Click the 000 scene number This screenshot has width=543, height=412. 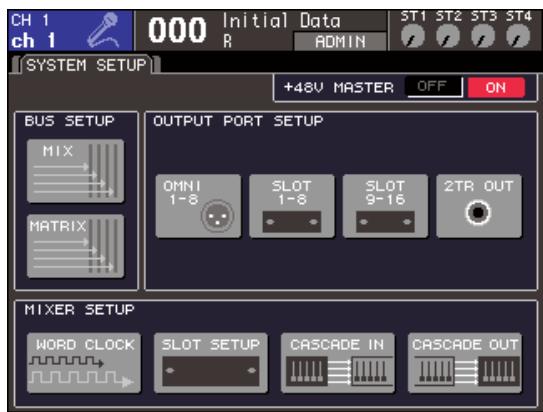(x=177, y=30)
